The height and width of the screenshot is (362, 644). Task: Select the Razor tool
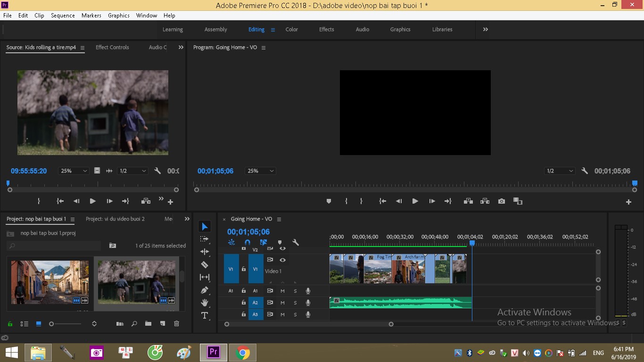coord(205,264)
